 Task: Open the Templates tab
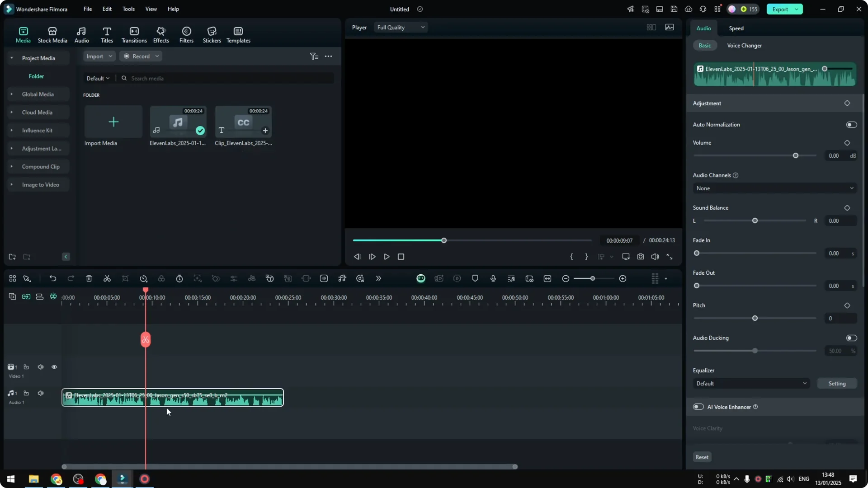point(238,35)
